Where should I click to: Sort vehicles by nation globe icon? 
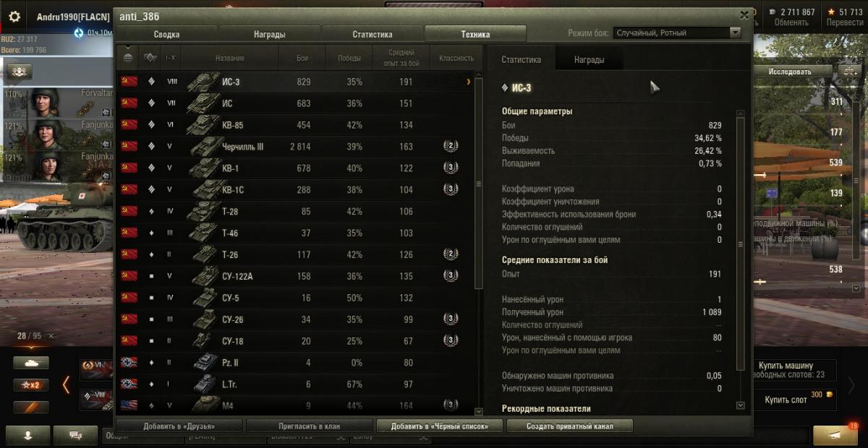pos(129,58)
